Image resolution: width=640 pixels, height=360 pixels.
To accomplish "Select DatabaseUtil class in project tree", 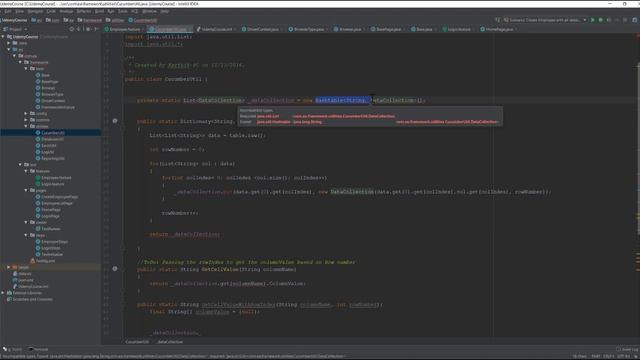I will [x=50, y=139].
